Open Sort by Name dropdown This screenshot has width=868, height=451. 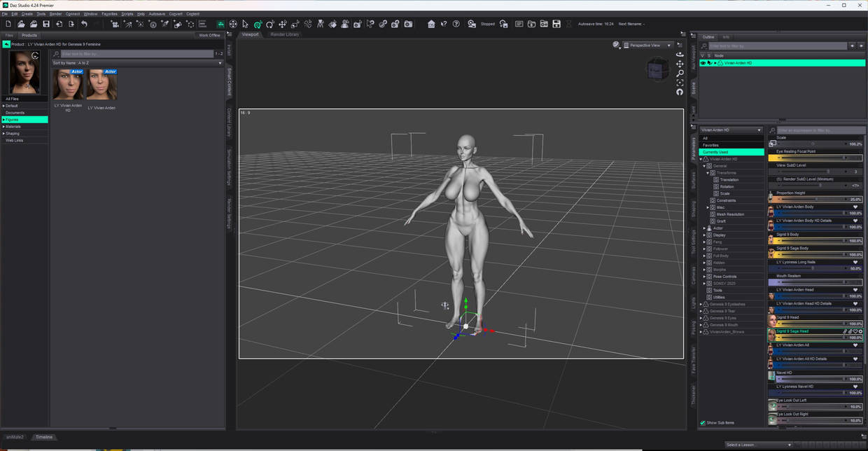coord(137,63)
